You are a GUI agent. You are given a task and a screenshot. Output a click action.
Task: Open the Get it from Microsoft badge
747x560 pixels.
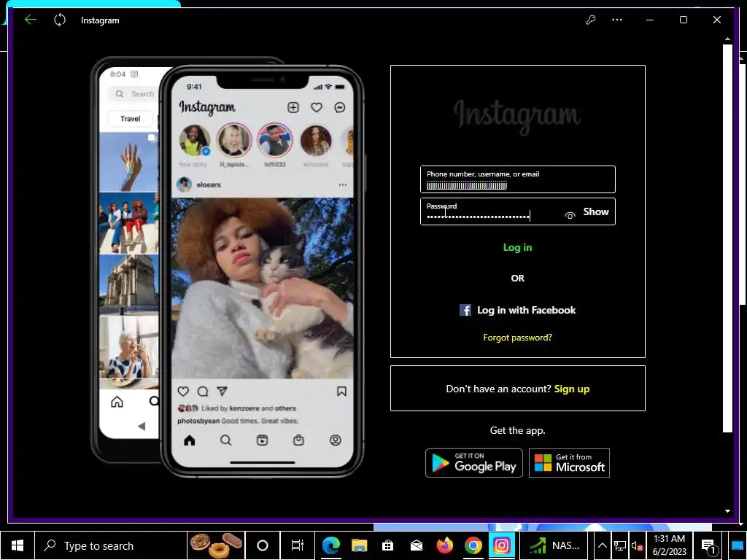click(x=569, y=463)
